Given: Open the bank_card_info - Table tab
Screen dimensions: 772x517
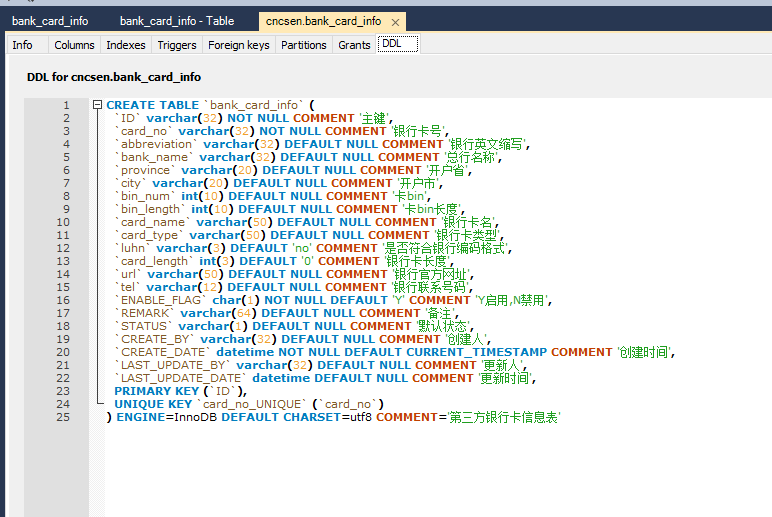Looking at the screenshot, I should (x=177, y=21).
